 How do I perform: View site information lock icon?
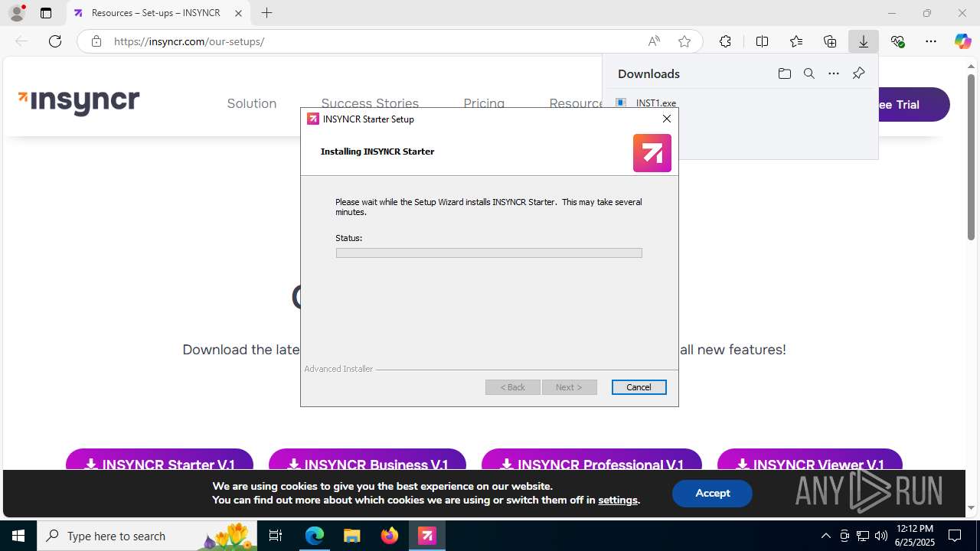coord(96,41)
